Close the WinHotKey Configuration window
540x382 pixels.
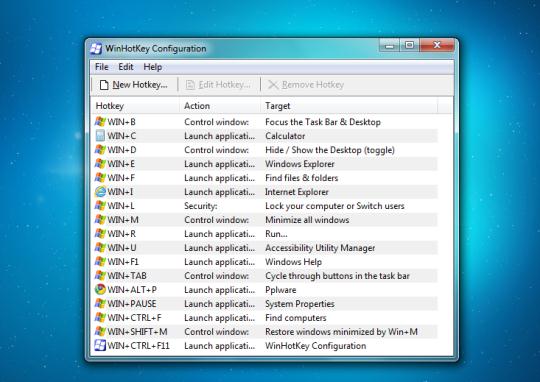coord(437,45)
